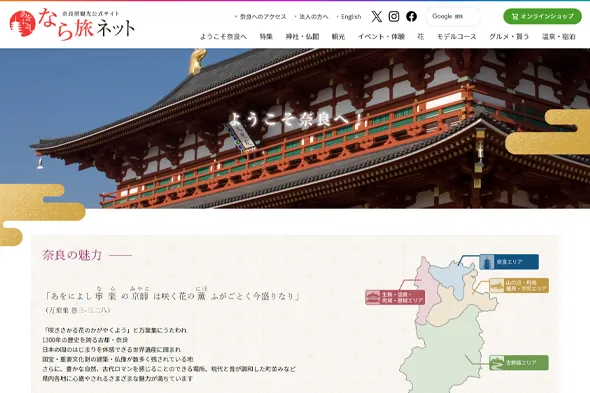Open イベント・体験 menu item

pos(381,37)
